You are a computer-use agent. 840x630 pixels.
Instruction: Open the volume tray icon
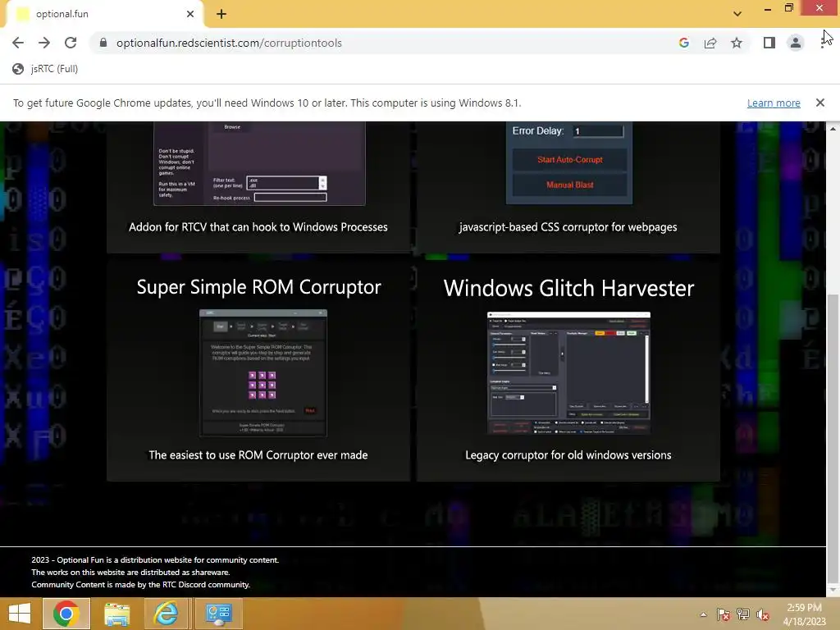(762, 614)
